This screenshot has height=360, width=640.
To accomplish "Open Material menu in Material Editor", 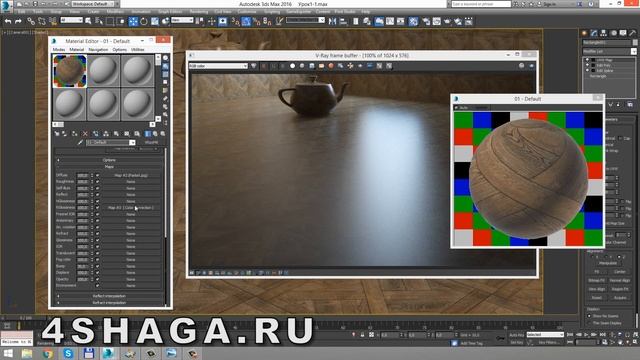I will (x=76, y=49).
